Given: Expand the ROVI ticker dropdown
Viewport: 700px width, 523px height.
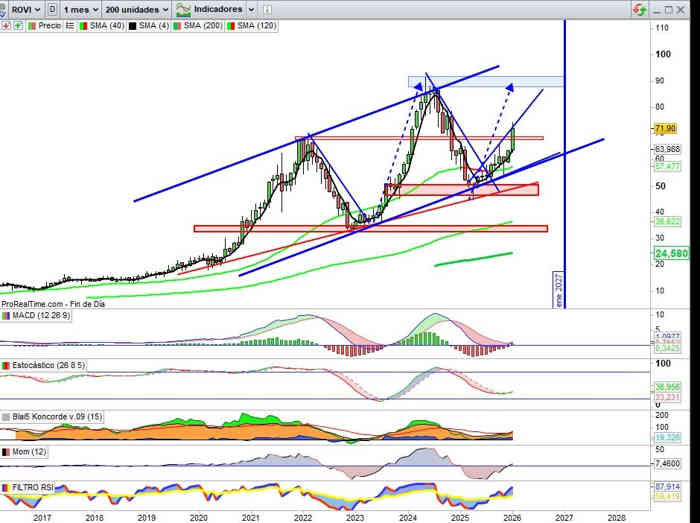Looking at the screenshot, I should click(x=22, y=9).
